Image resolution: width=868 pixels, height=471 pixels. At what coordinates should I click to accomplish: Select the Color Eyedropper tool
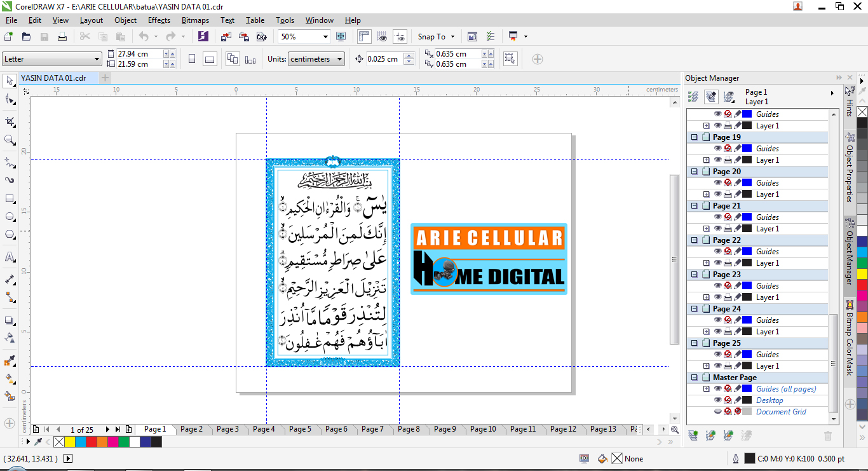10,360
